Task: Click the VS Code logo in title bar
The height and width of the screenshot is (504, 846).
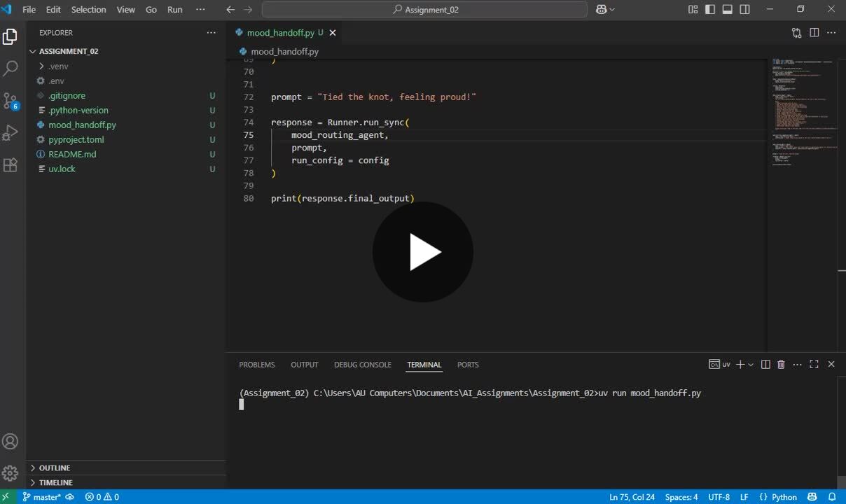Action: (x=7, y=10)
